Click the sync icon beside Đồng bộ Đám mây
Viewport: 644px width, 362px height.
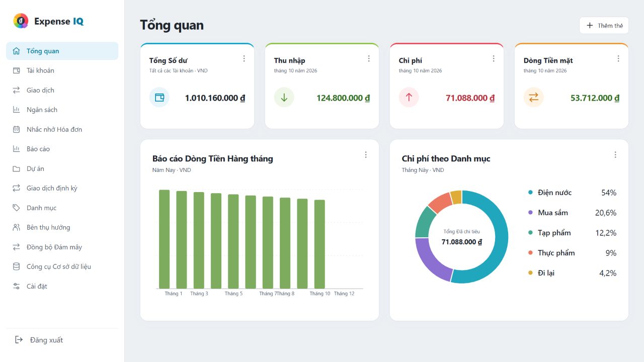16,247
